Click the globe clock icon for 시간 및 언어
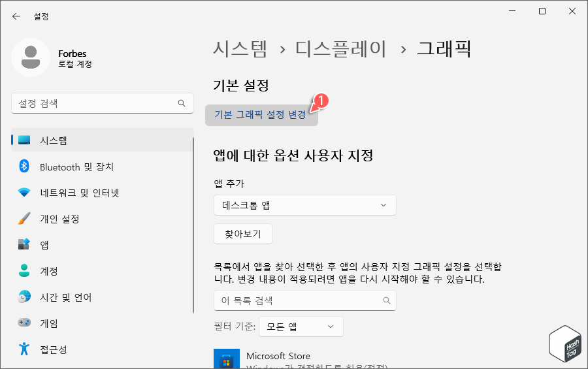This screenshot has height=369, width=588. point(24,297)
